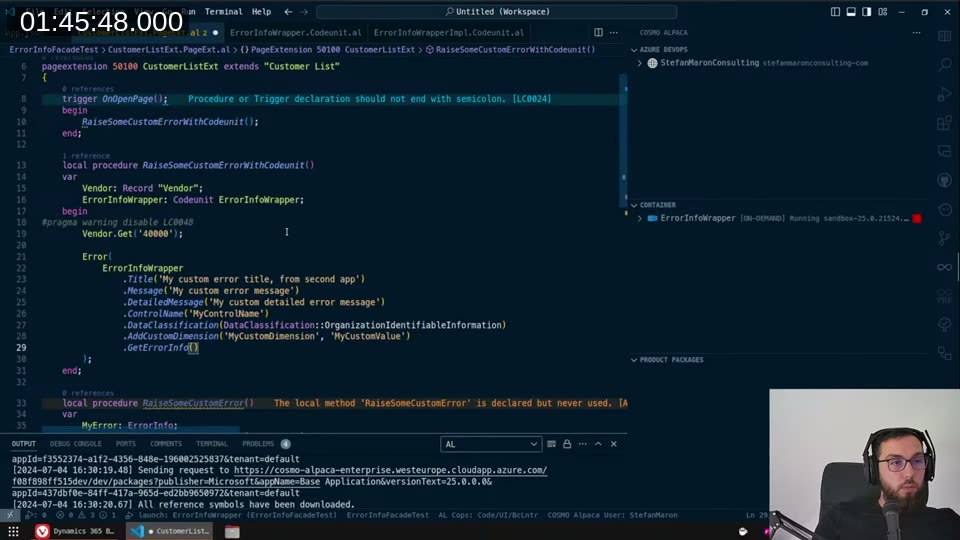960x540 pixels.
Task: Open the app grid launcher in taskbar
Action: coord(13,531)
